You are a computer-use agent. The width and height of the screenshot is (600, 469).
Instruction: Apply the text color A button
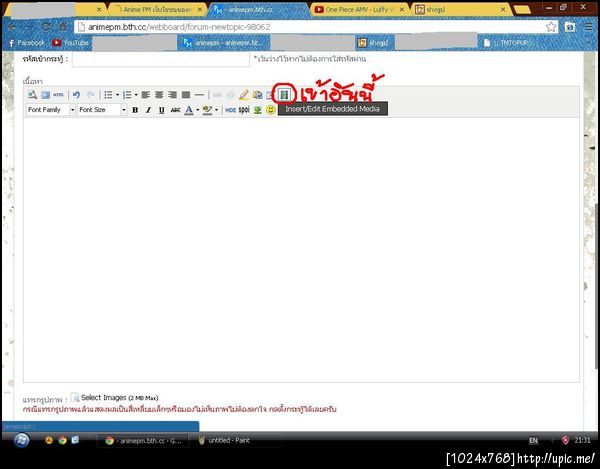(x=189, y=110)
